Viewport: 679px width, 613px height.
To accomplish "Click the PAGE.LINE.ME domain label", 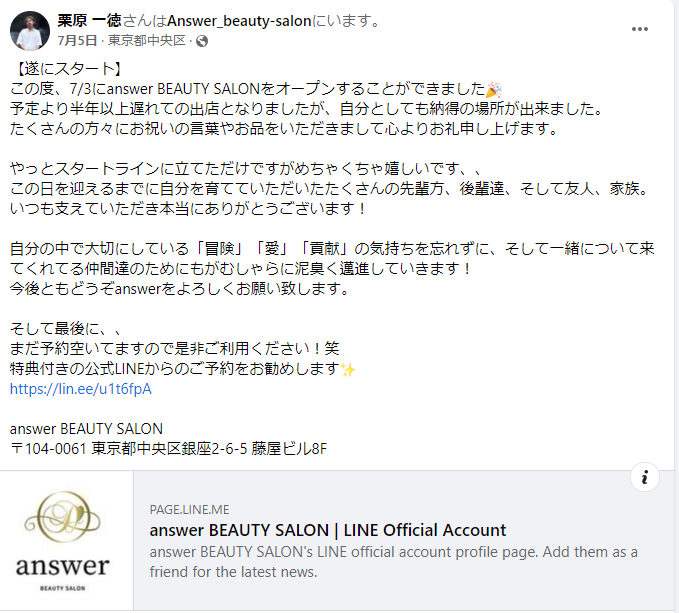I will point(189,510).
